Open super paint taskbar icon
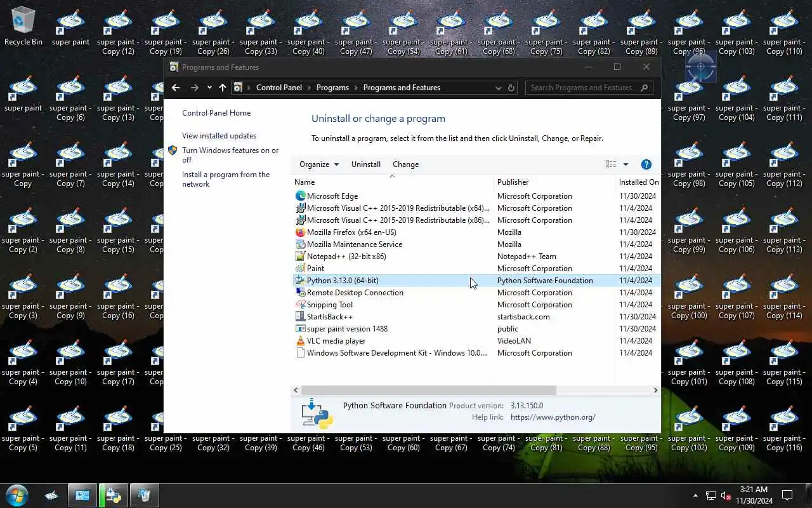This screenshot has width=812, height=508. click(53, 495)
